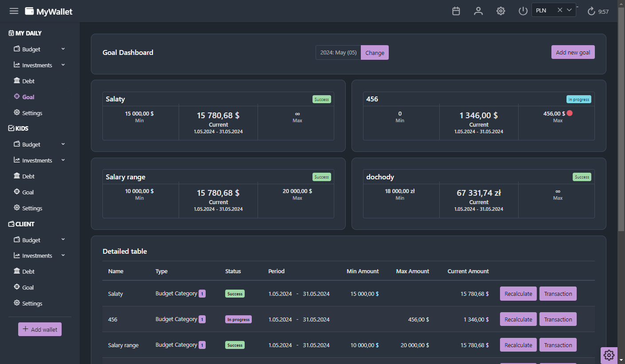This screenshot has height=364, width=625.
Task: Open Investments in KIDS section
Action: (x=37, y=160)
